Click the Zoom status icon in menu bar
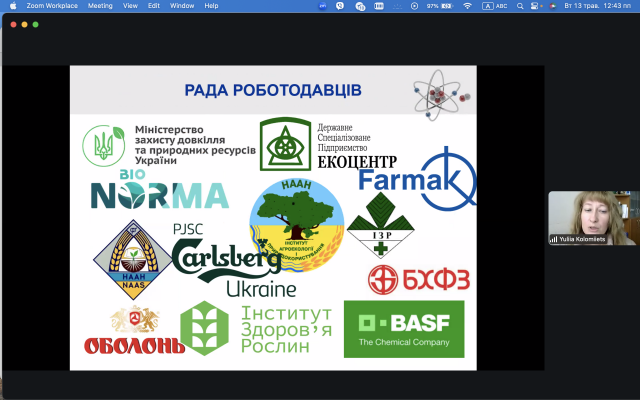The width and height of the screenshot is (640, 400). coord(322,6)
